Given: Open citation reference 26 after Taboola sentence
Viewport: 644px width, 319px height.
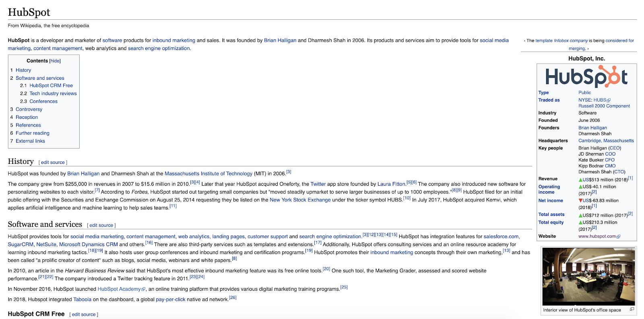Looking at the screenshot, I should (x=233, y=298).
